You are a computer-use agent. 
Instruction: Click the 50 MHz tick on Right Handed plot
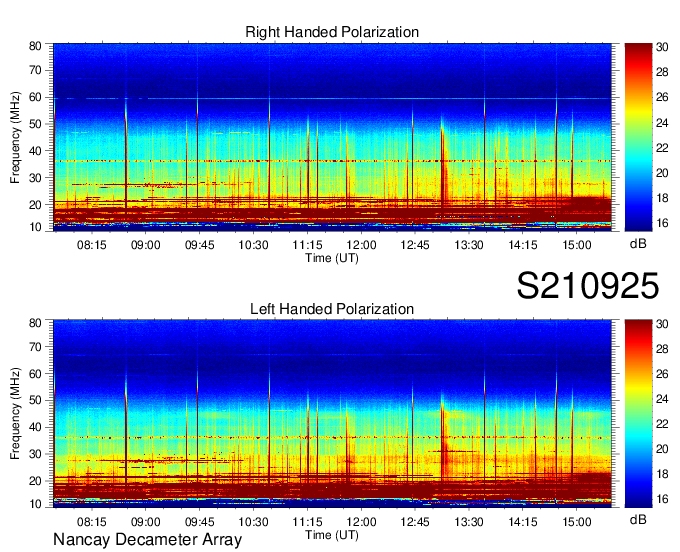(35, 124)
